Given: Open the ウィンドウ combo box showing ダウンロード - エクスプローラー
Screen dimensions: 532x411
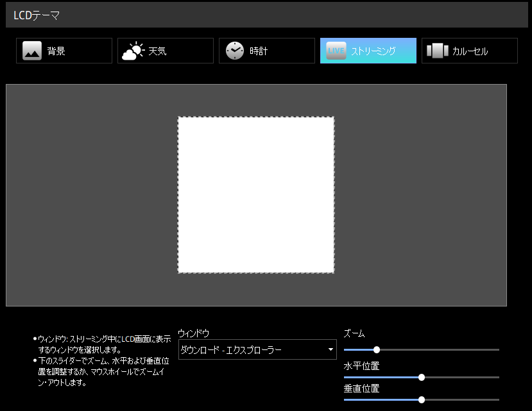Looking at the screenshot, I should tap(250, 349).
